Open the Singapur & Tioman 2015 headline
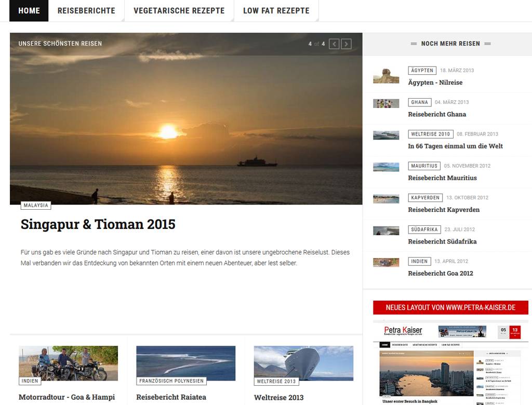 (x=98, y=224)
